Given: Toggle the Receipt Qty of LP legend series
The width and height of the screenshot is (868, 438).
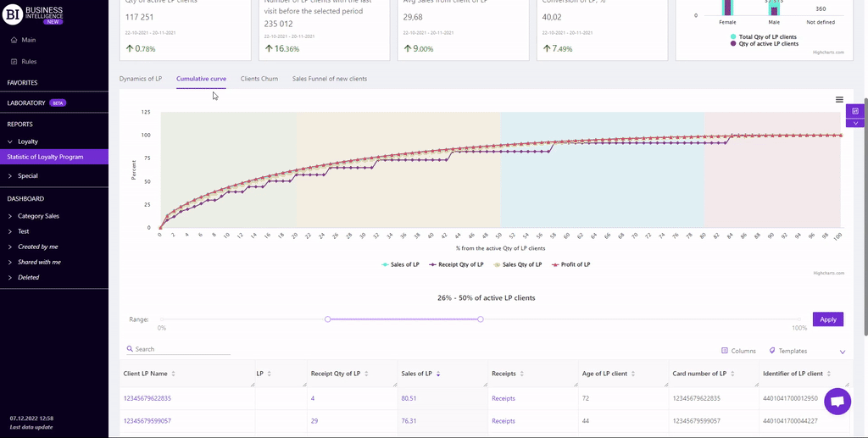Looking at the screenshot, I should (x=457, y=264).
